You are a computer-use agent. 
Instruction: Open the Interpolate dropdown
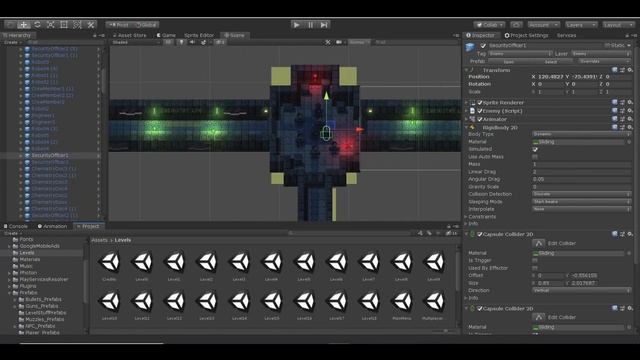tap(582, 209)
